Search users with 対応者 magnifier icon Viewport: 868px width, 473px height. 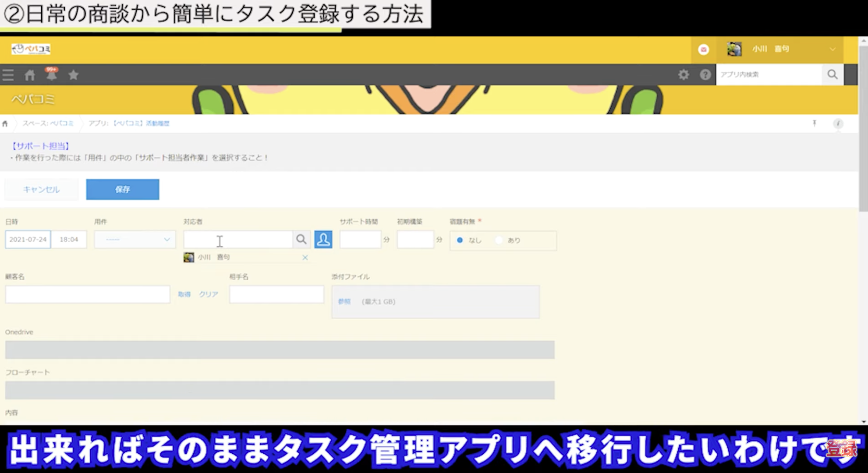click(x=301, y=239)
